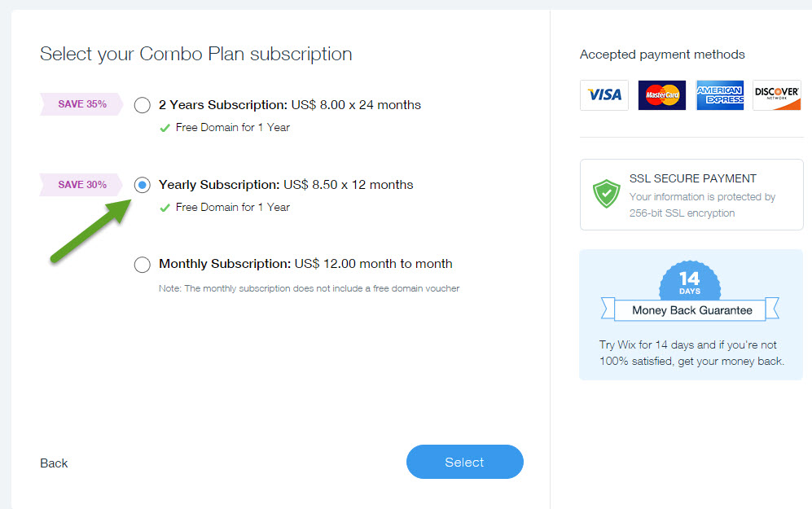
Task: Click the Monthly Subscription price label
Action: click(305, 264)
